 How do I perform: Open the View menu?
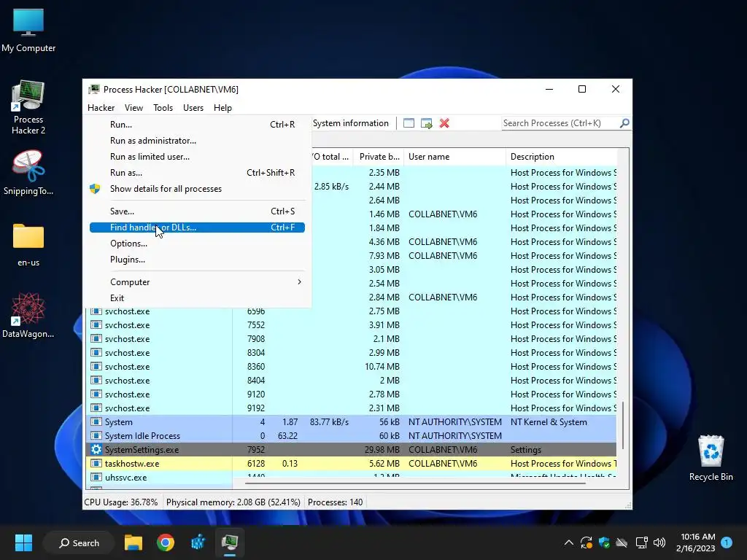134,108
